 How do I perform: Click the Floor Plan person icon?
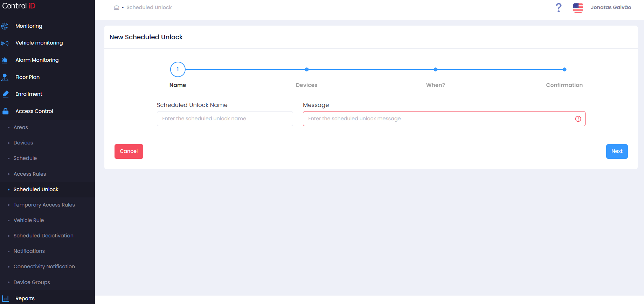5,77
